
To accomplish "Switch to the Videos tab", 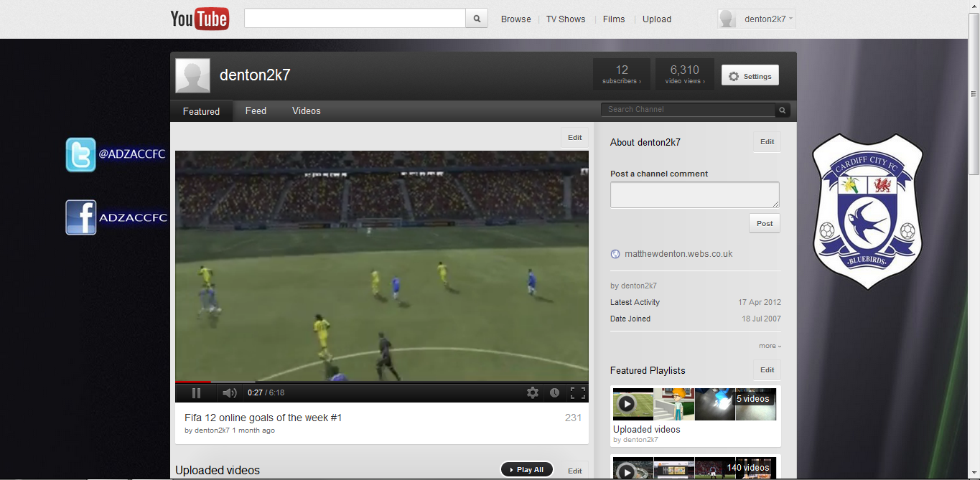I will [307, 111].
